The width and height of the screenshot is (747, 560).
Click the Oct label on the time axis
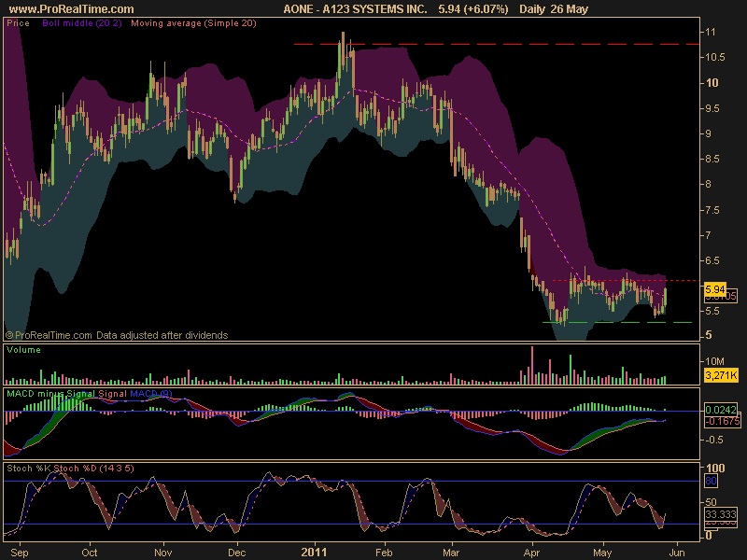(89, 553)
